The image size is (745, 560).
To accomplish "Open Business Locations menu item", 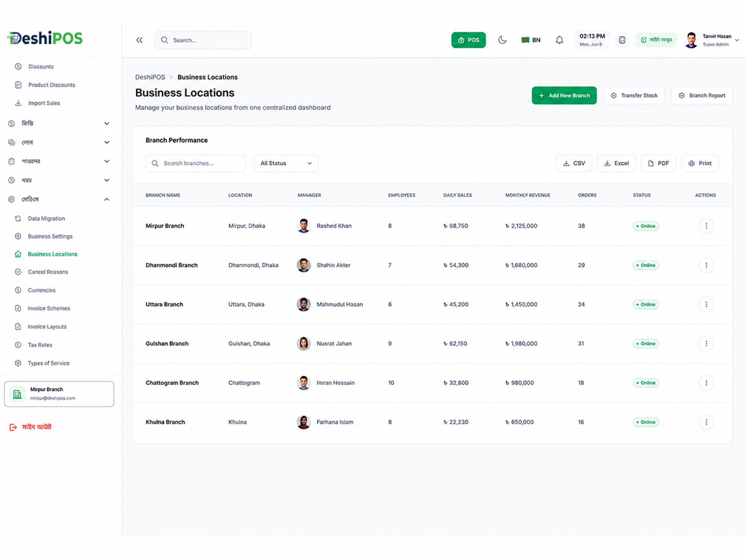I will tap(53, 254).
